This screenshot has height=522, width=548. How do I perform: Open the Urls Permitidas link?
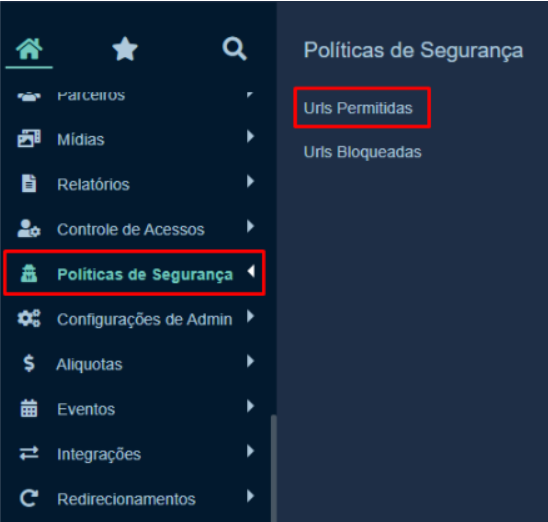click(358, 108)
